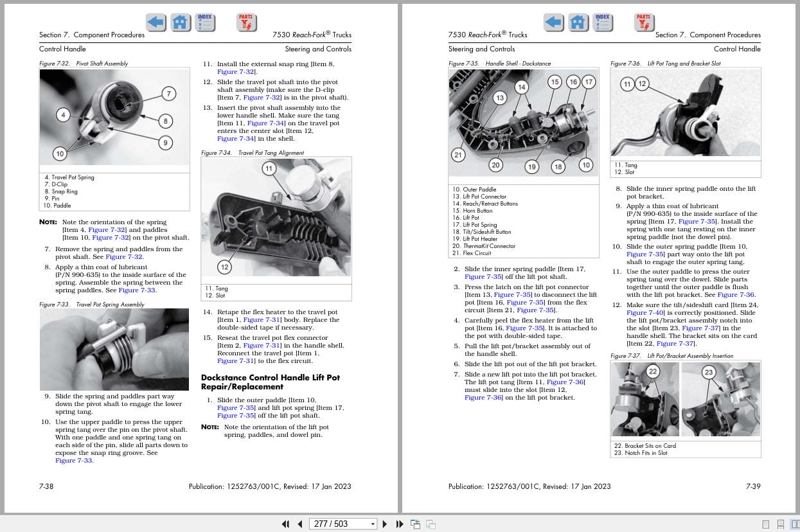Click the back arrow on right page
The width and height of the screenshot is (800, 532).
click(x=553, y=22)
